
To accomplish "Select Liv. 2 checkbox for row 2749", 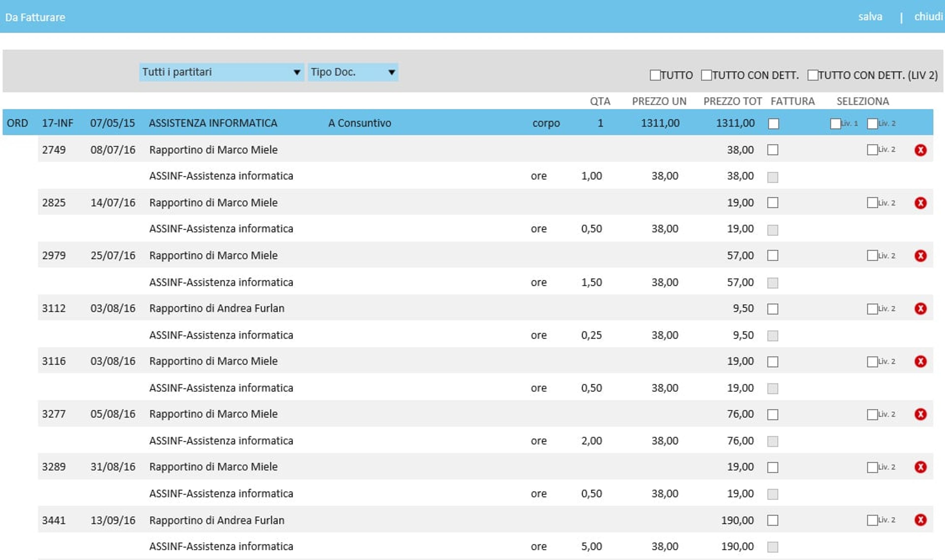I will click(872, 150).
